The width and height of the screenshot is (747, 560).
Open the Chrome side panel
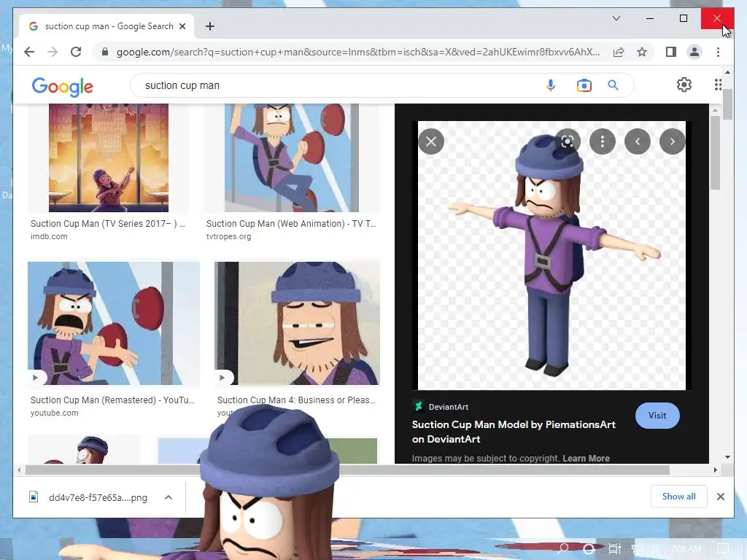[x=671, y=52]
